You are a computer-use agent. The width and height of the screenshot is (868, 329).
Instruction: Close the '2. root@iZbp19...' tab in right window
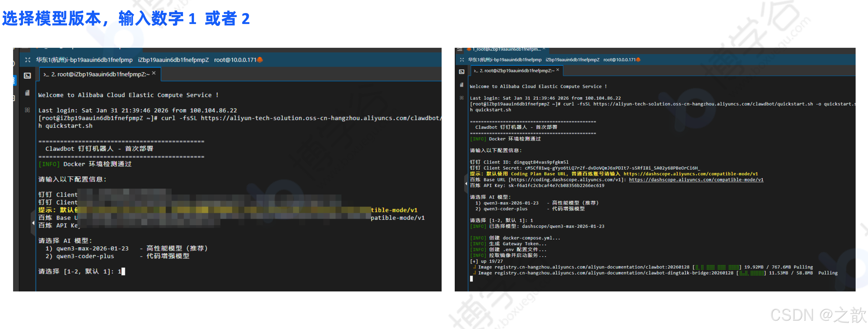(x=558, y=70)
